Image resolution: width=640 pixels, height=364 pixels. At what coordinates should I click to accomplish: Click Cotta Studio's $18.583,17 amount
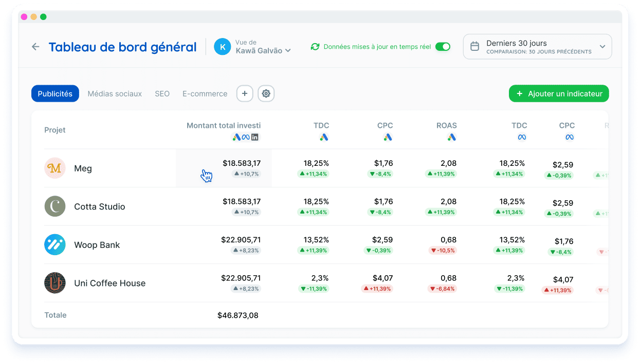click(x=242, y=201)
